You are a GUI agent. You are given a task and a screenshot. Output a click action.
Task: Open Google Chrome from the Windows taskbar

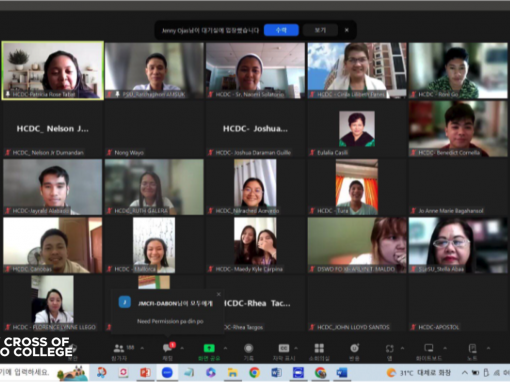click(254, 372)
